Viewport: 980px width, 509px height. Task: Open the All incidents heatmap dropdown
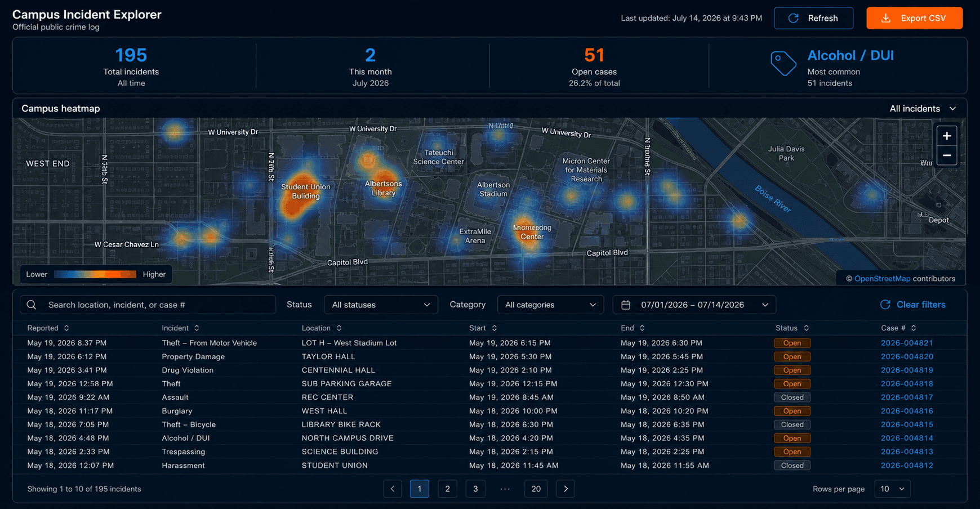[x=923, y=109]
